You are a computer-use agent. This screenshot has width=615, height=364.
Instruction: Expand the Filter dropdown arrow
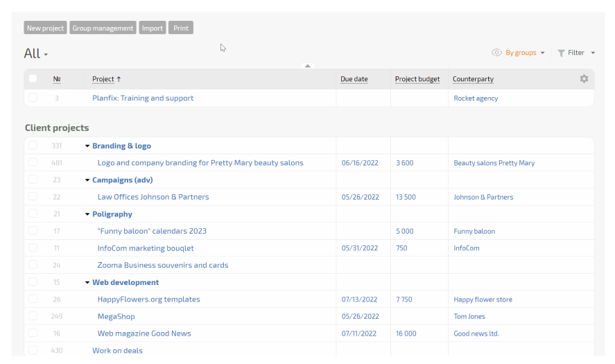[x=593, y=53]
